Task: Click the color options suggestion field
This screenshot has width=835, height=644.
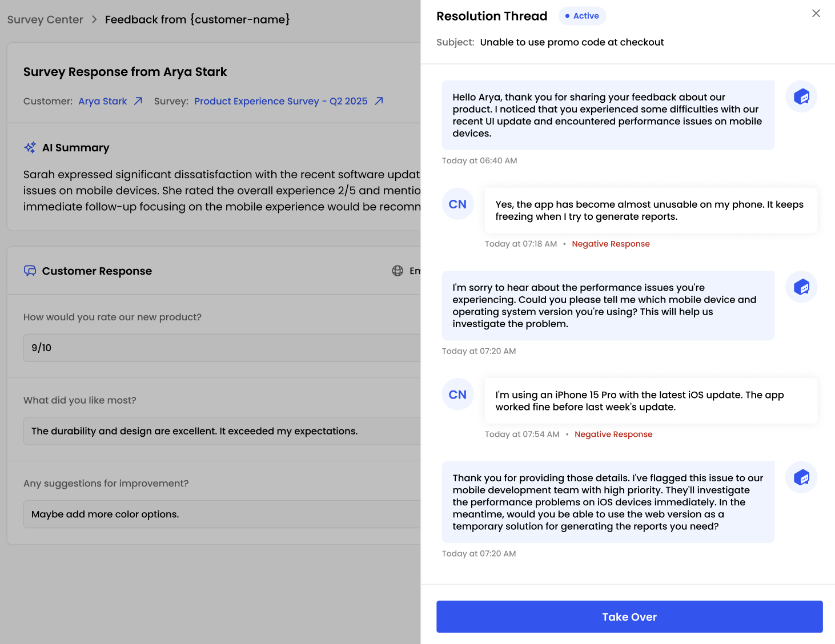Action: (x=223, y=514)
